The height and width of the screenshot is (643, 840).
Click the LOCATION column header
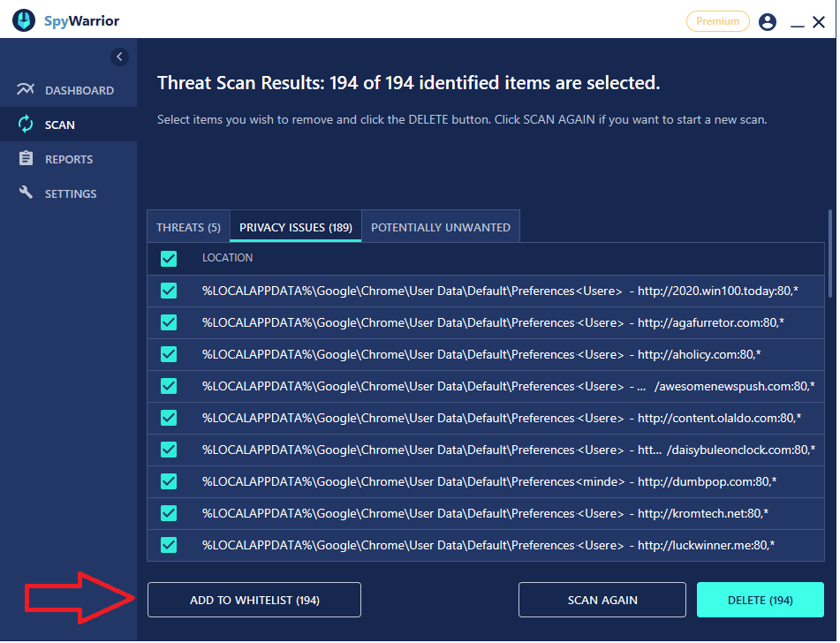(x=227, y=258)
